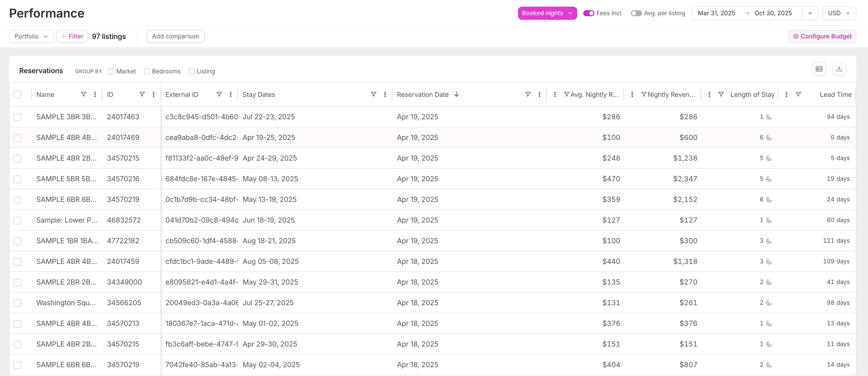Filter the External ID column

(219, 94)
